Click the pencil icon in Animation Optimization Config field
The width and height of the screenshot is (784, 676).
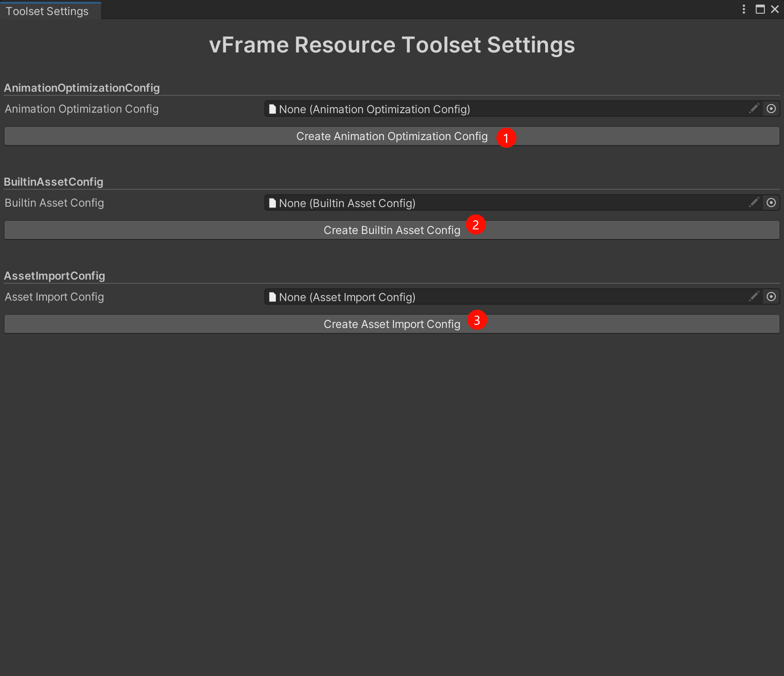click(x=754, y=109)
